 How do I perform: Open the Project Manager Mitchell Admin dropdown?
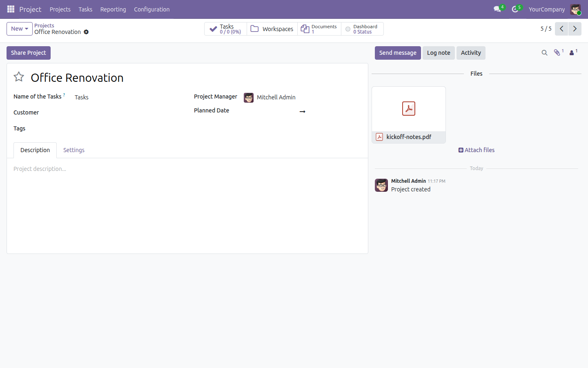302,97
